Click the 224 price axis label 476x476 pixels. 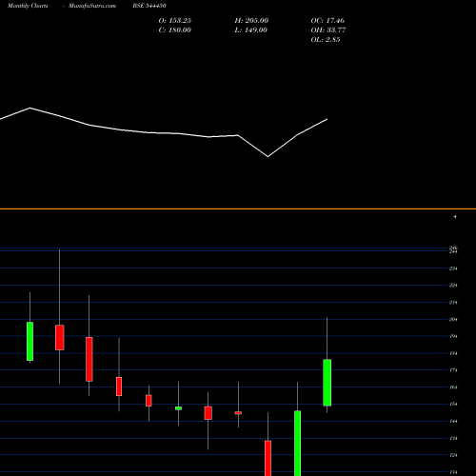pos(453,286)
